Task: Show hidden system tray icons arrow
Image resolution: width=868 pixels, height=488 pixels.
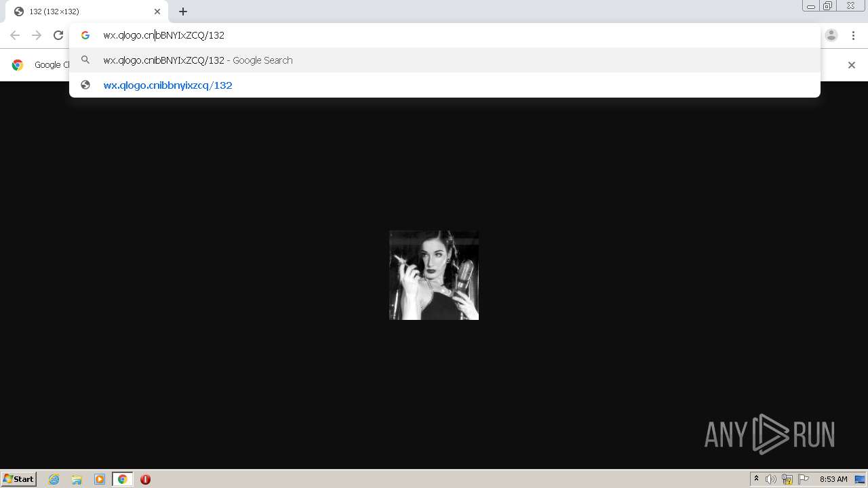Action: (x=757, y=479)
